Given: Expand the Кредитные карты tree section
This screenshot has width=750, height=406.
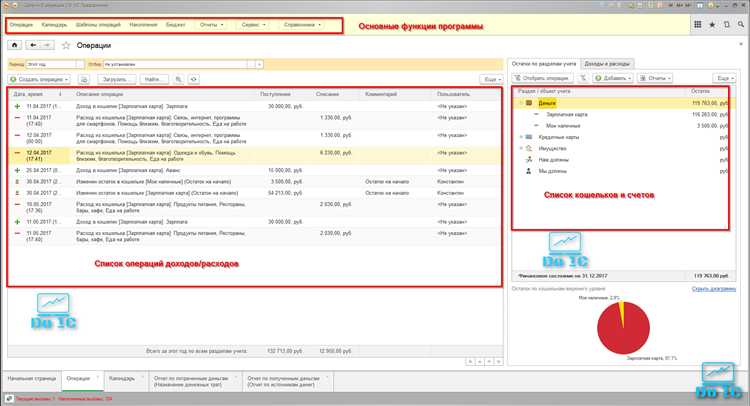Looking at the screenshot, I should pos(521,137).
